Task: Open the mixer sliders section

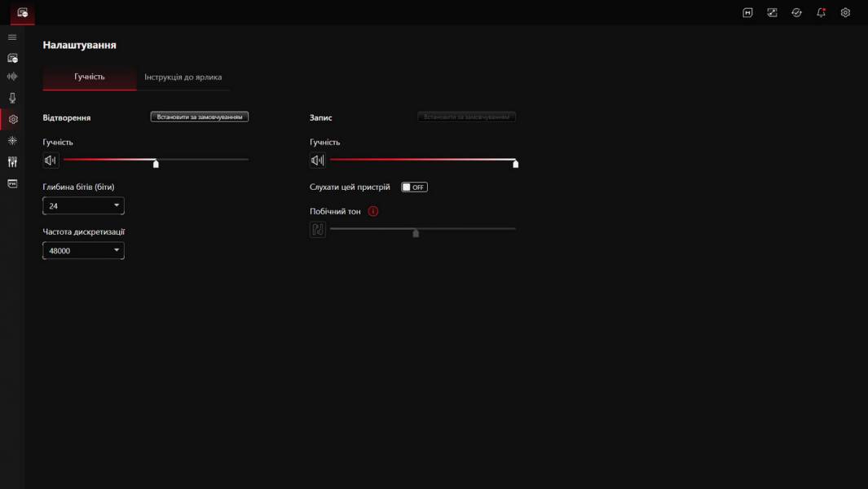Action: pyautogui.click(x=12, y=161)
